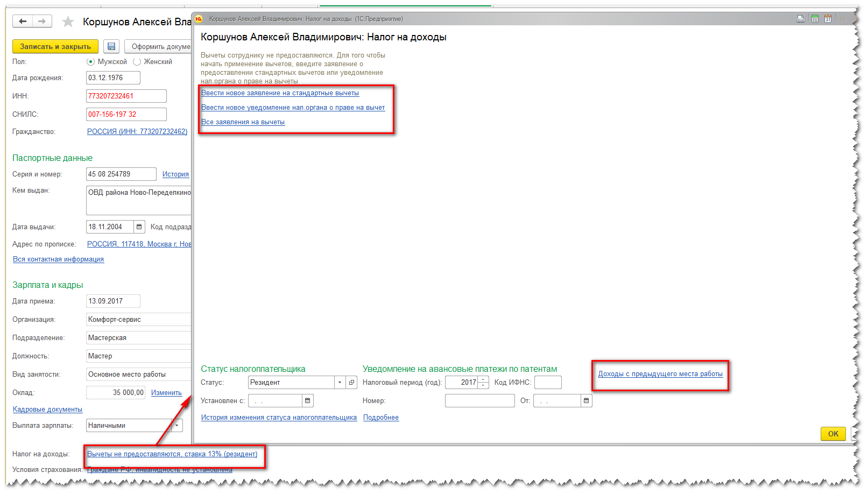Open the taxpayer status item via open-form icon
This screenshot has width=868, height=494.
352,382
